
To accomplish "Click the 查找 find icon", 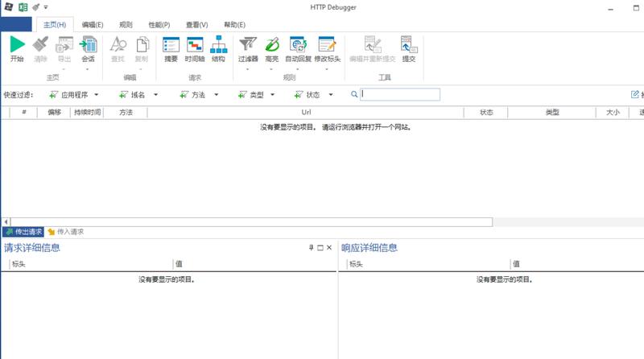I will pos(118,44).
